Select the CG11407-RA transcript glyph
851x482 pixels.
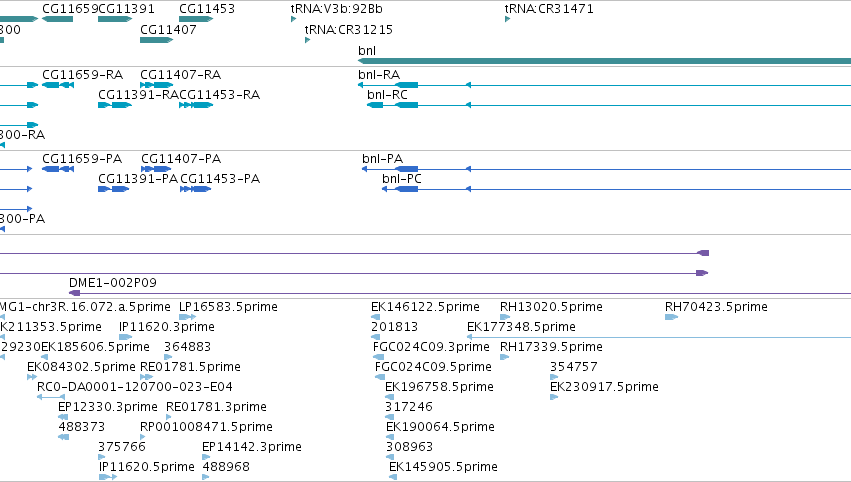pos(156,85)
